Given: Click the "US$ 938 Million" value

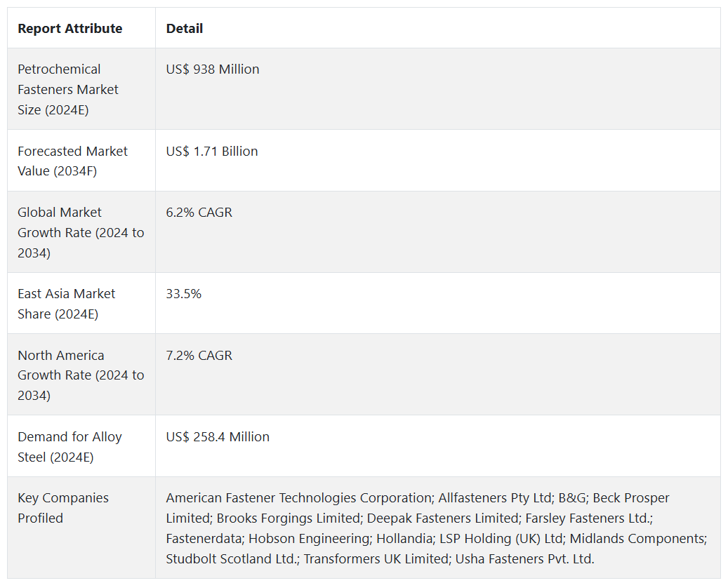Looking at the screenshot, I should pyautogui.click(x=213, y=69).
